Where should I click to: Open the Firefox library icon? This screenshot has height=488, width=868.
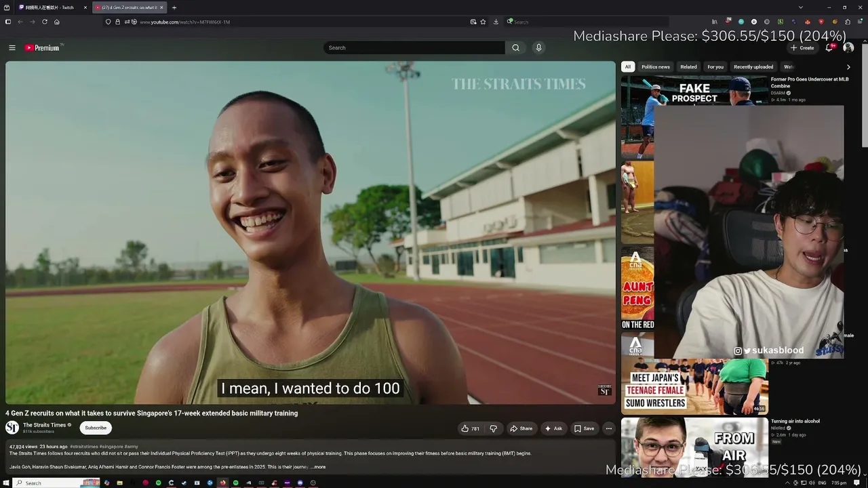coord(714,22)
